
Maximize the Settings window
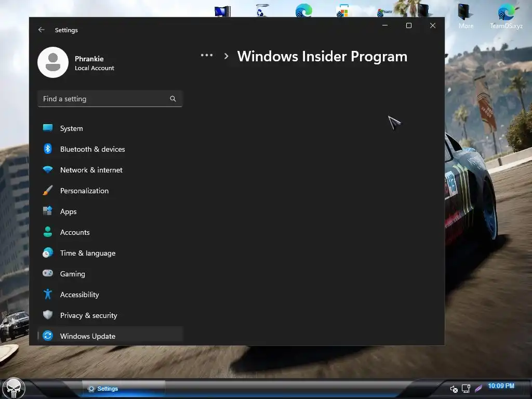click(x=409, y=25)
